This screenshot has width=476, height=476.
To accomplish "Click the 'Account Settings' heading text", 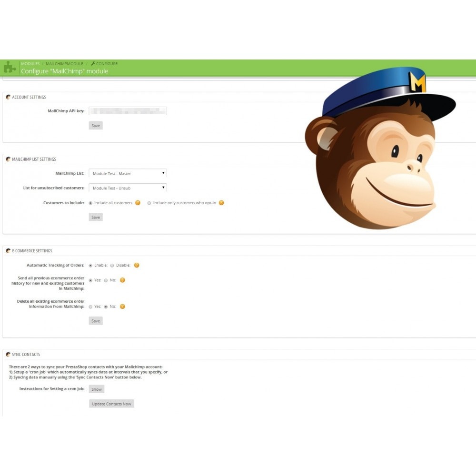I will (x=29, y=97).
